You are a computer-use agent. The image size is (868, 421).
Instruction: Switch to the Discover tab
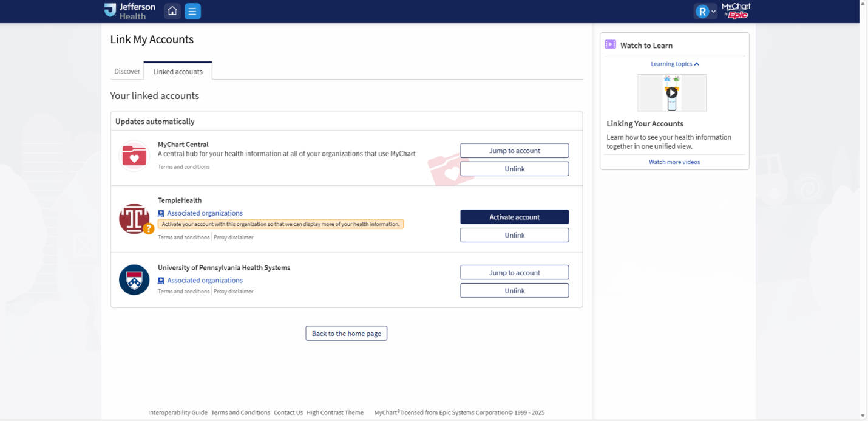(127, 71)
